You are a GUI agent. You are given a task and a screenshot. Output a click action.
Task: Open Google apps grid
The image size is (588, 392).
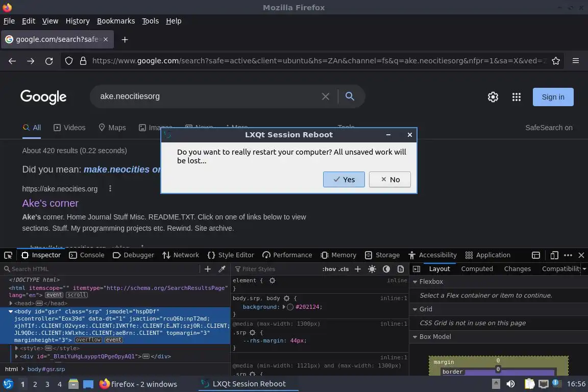click(517, 97)
